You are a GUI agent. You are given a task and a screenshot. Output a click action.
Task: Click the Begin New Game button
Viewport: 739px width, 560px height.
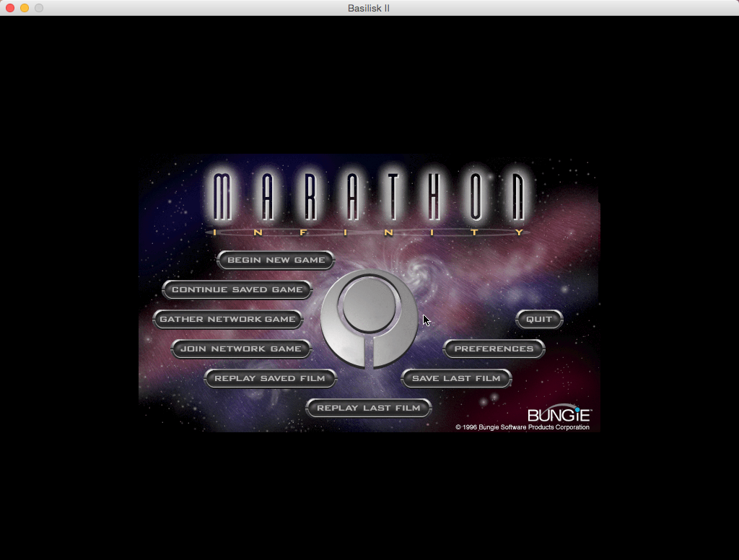click(276, 260)
